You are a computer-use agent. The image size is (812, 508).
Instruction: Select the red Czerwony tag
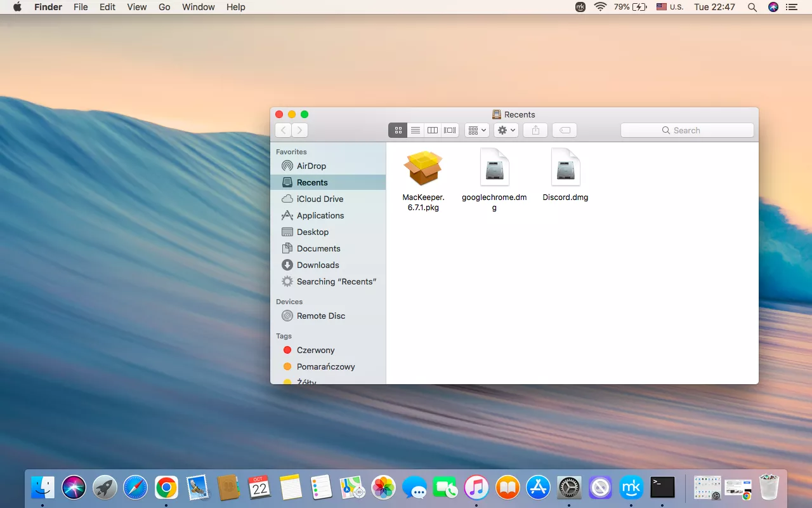tap(315, 350)
